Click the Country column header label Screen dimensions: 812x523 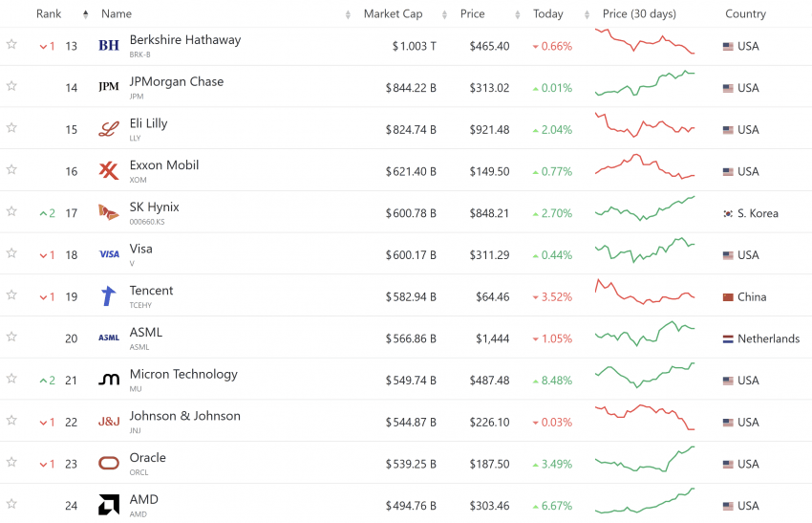pyautogui.click(x=745, y=14)
